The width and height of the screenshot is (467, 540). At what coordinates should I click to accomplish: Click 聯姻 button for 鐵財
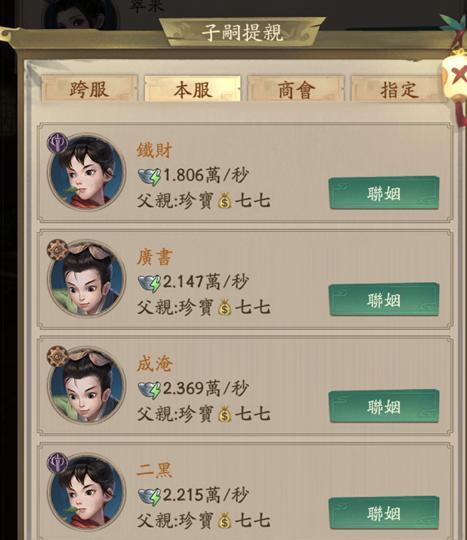[384, 193]
